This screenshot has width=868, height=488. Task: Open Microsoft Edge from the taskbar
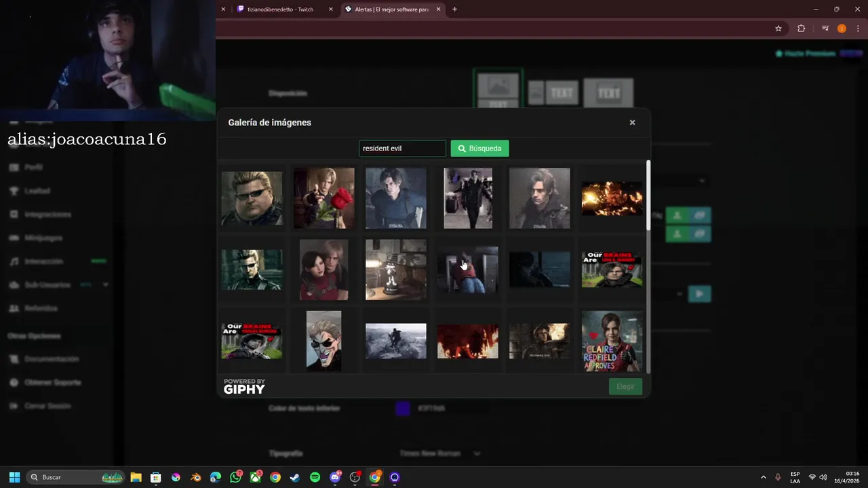(x=216, y=477)
